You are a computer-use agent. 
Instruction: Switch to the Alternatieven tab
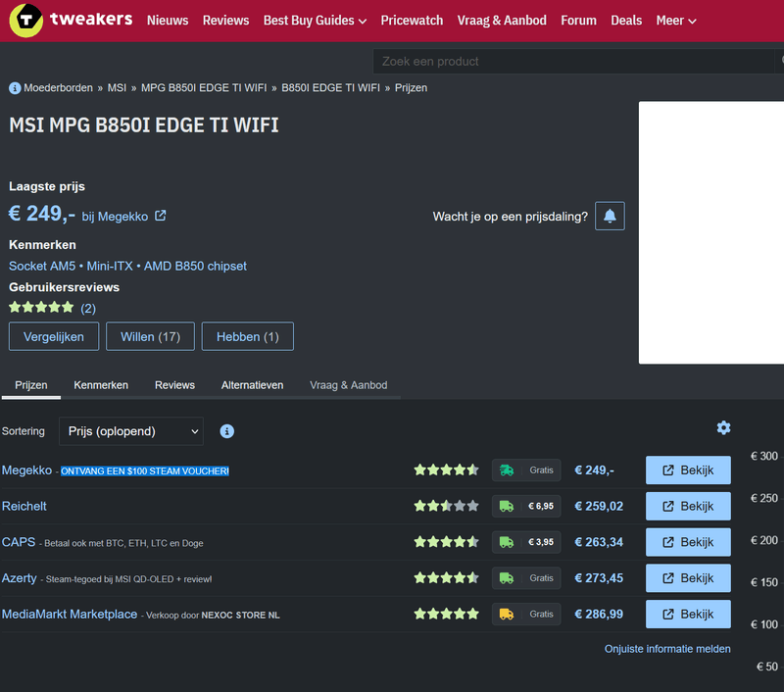coord(252,385)
